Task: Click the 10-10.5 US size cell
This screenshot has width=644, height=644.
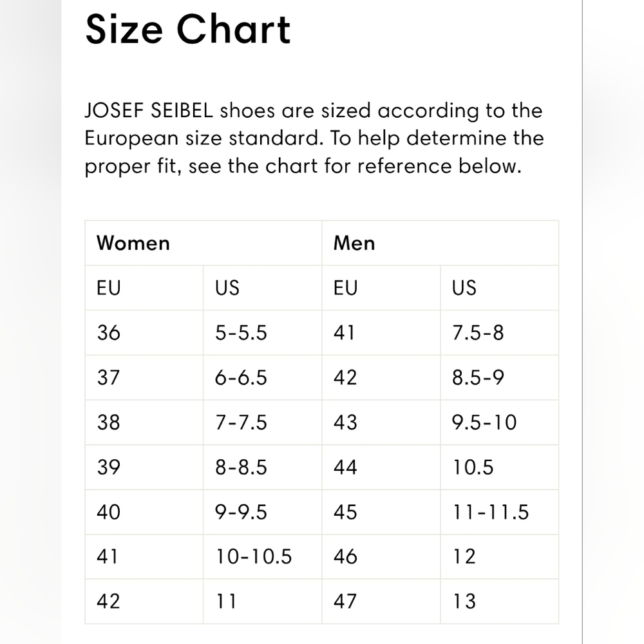Action: (x=263, y=556)
